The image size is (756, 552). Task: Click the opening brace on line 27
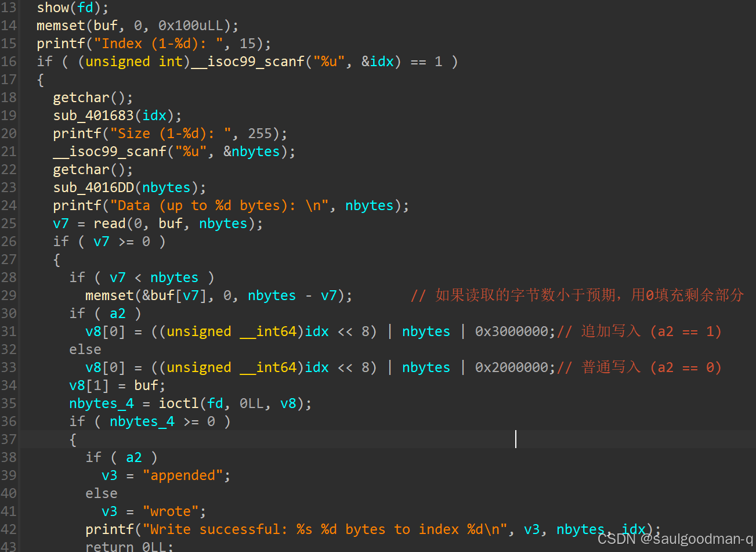57,259
